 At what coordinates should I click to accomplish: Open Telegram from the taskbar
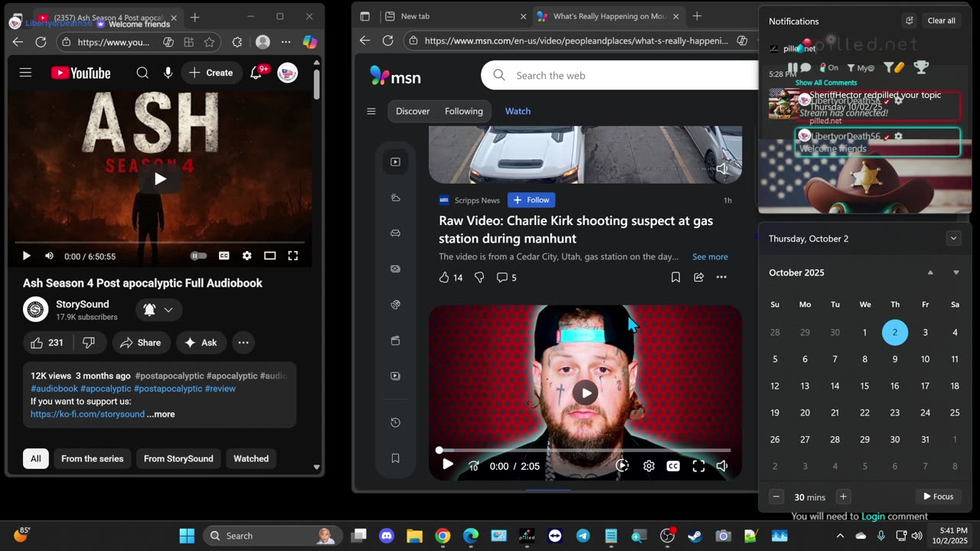click(x=583, y=536)
